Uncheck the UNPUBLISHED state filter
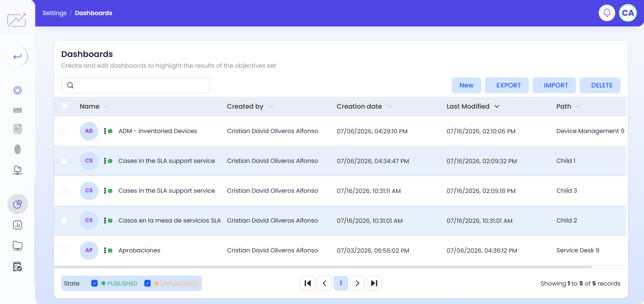 [x=148, y=283]
